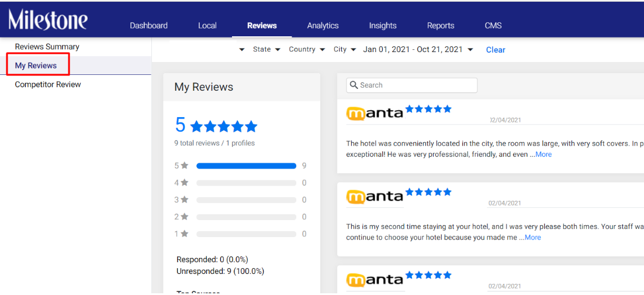Screen dimensions: 644x295
Task: Click the 1-star row label
Action: pyautogui.click(x=181, y=234)
